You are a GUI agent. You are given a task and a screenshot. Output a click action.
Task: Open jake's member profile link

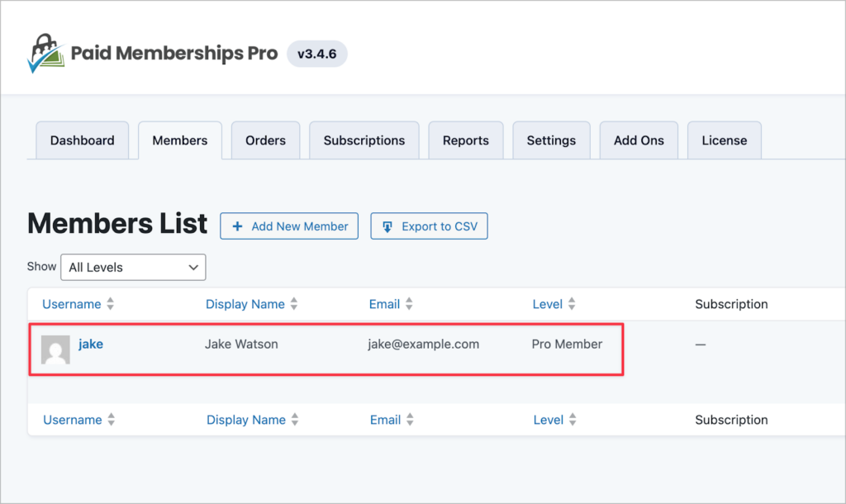coord(91,344)
